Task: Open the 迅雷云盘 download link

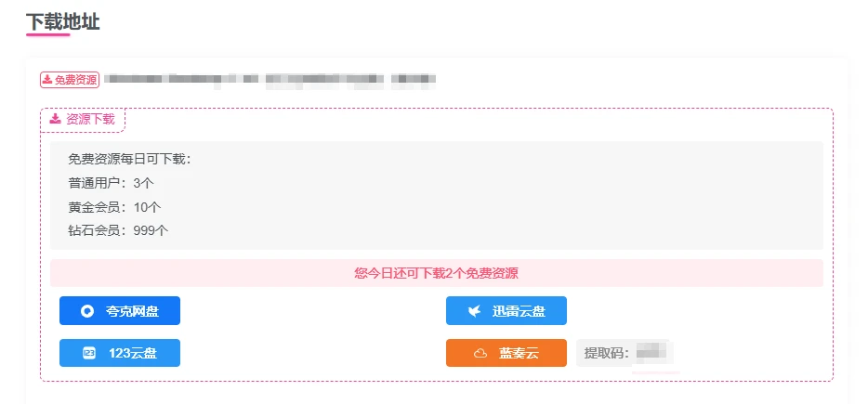Action: coord(506,311)
